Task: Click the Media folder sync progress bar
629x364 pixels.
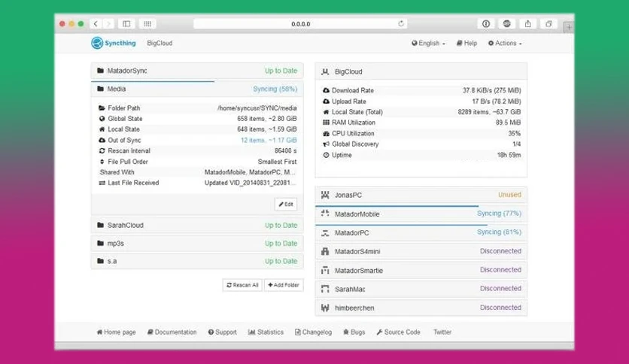Action: 153,81
